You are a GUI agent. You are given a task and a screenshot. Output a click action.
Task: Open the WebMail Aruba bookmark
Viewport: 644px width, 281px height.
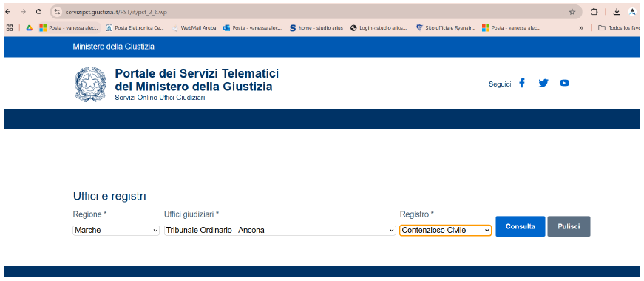pyautogui.click(x=194, y=28)
